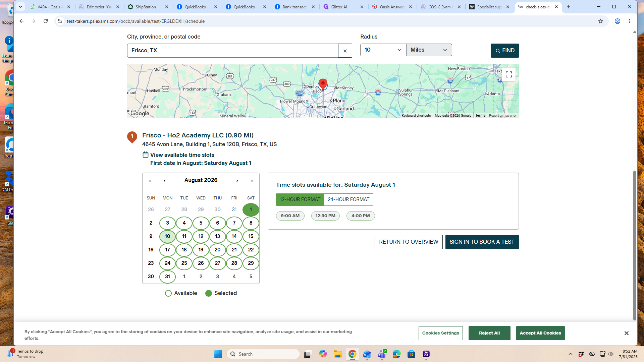The width and height of the screenshot is (644, 362).
Task: Click Reject All cookies
Action: tap(489, 333)
